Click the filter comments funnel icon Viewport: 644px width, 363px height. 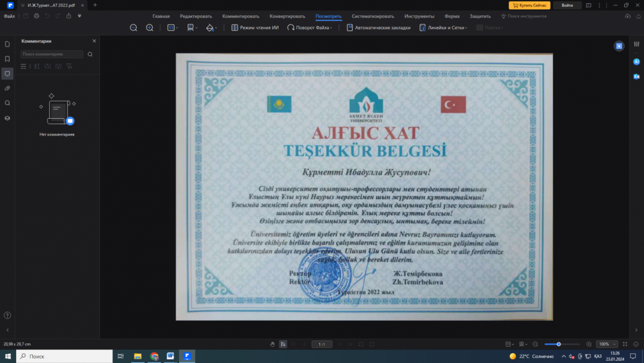coord(69,66)
